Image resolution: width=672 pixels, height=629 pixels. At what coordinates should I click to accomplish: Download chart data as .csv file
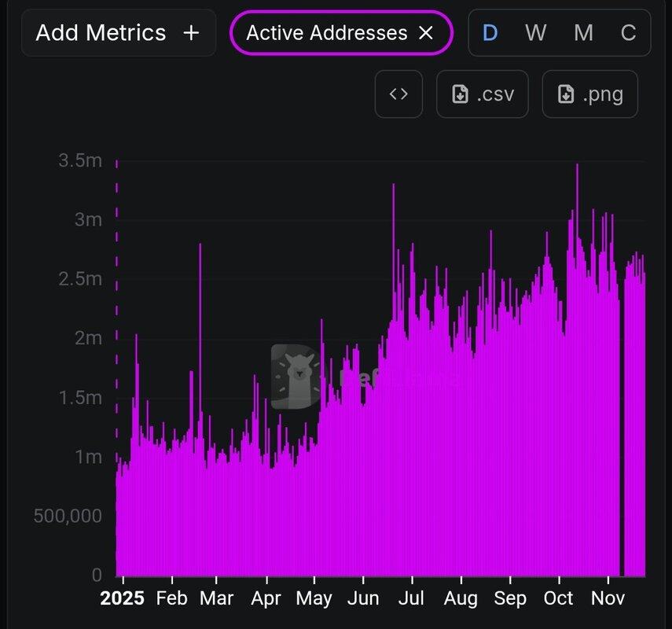click(x=483, y=94)
